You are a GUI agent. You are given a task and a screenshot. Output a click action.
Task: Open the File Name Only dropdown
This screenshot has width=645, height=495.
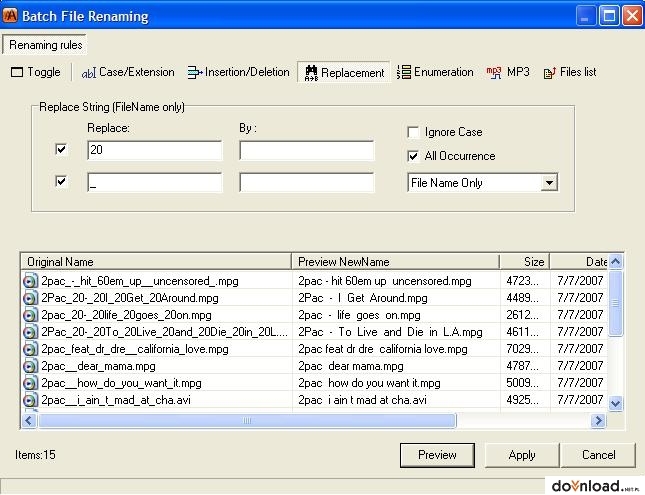(549, 182)
